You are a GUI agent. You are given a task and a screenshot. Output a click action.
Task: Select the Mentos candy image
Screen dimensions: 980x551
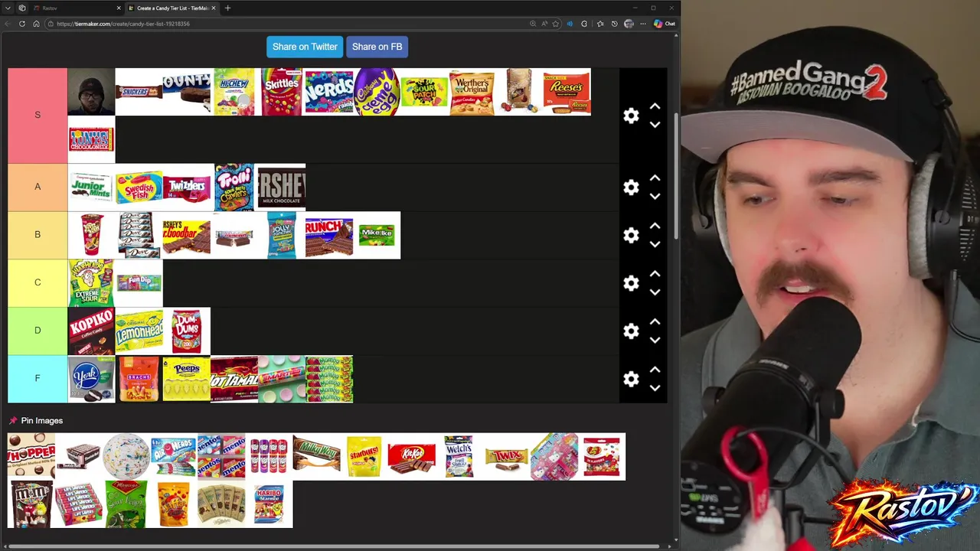221,457
